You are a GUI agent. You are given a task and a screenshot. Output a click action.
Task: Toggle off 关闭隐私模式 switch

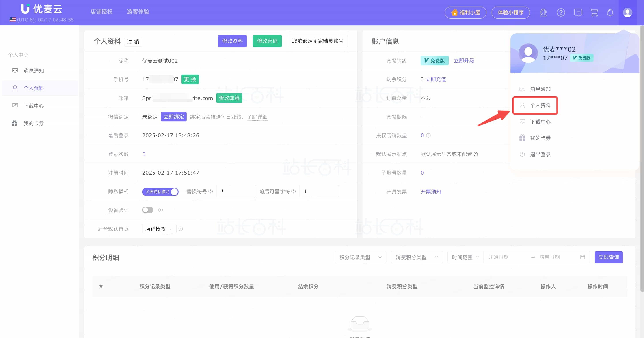160,191
